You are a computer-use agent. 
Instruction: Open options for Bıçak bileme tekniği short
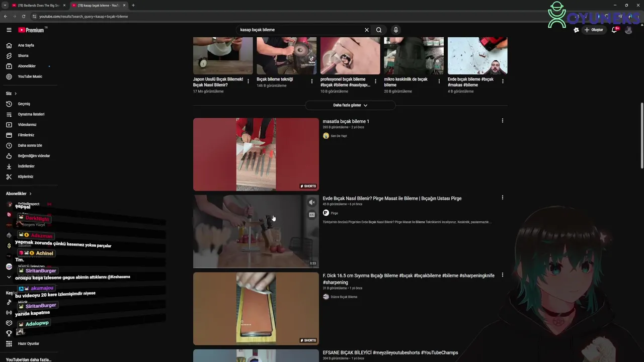point(312,81)
